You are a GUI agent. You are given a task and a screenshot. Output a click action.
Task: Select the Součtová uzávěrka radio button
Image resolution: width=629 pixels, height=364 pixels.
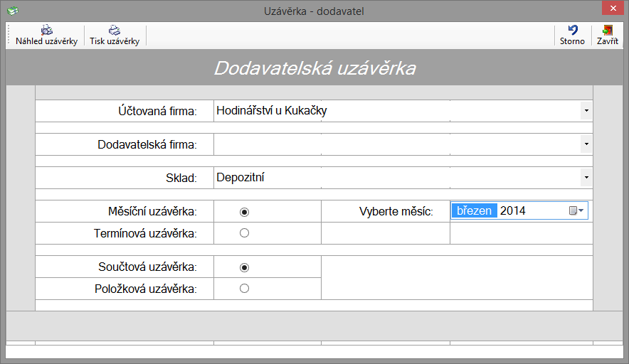(244, 267)
